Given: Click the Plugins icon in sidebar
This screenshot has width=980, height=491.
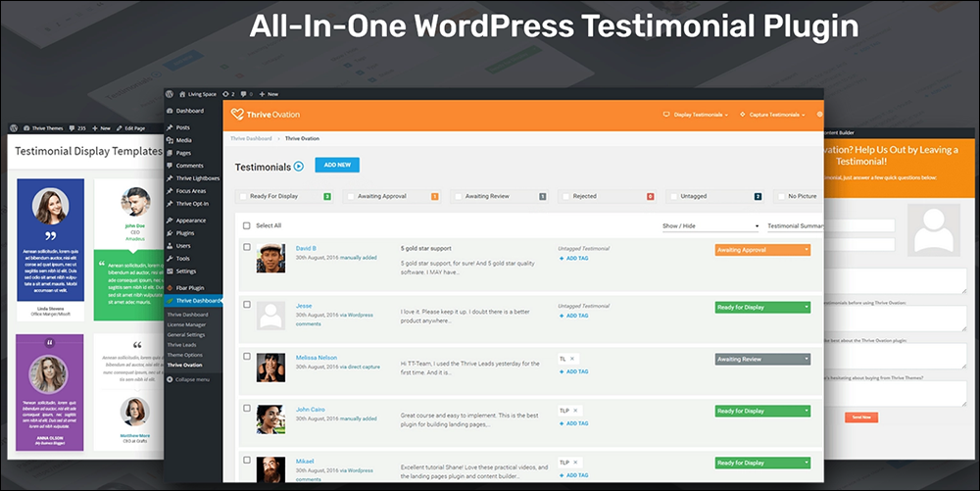Looking at the screenshot, I should tap(170, 233).
